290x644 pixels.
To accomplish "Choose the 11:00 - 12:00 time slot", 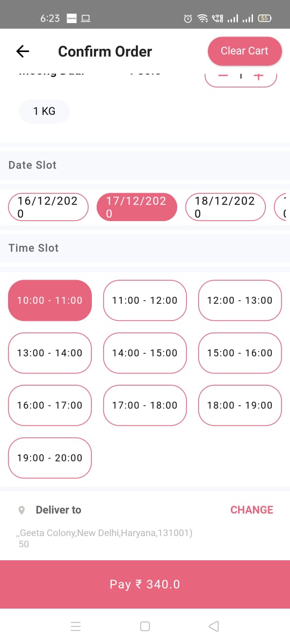I will [144, 301].
